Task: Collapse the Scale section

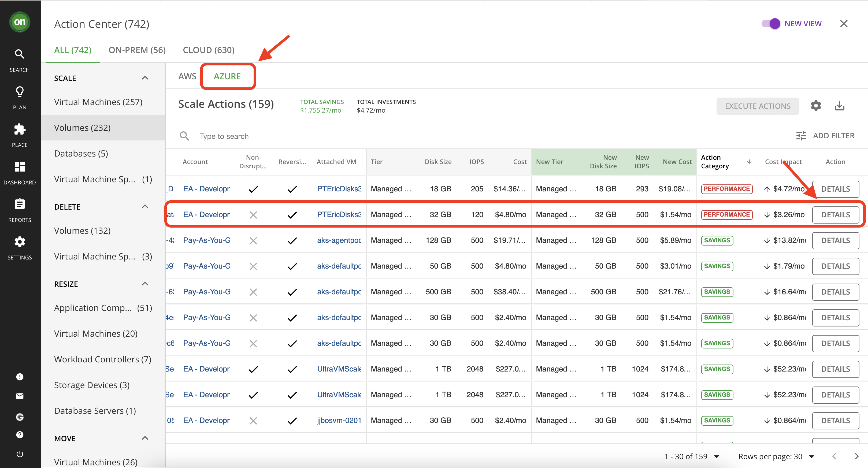Action: 145,78
